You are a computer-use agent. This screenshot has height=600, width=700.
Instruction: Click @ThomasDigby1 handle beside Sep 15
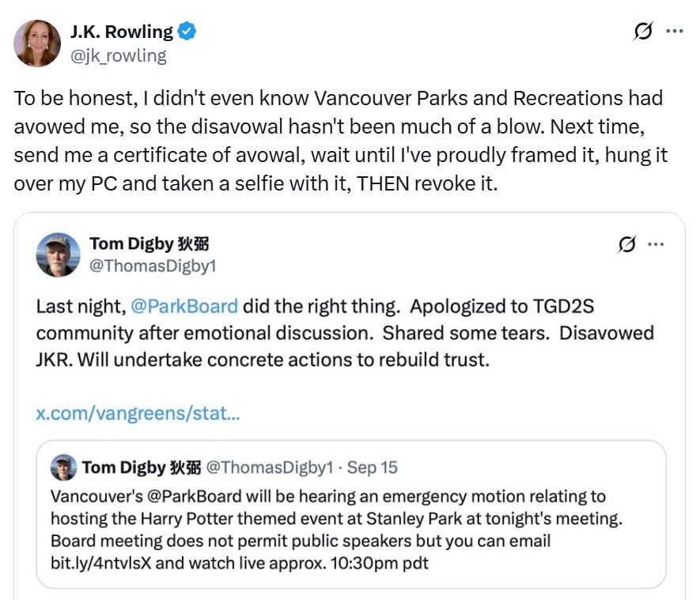pyautogui.click(x=269, y=467)
